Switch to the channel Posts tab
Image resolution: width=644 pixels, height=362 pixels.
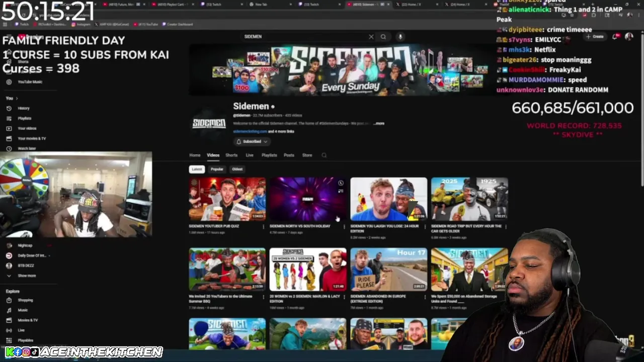pos(289,155)
